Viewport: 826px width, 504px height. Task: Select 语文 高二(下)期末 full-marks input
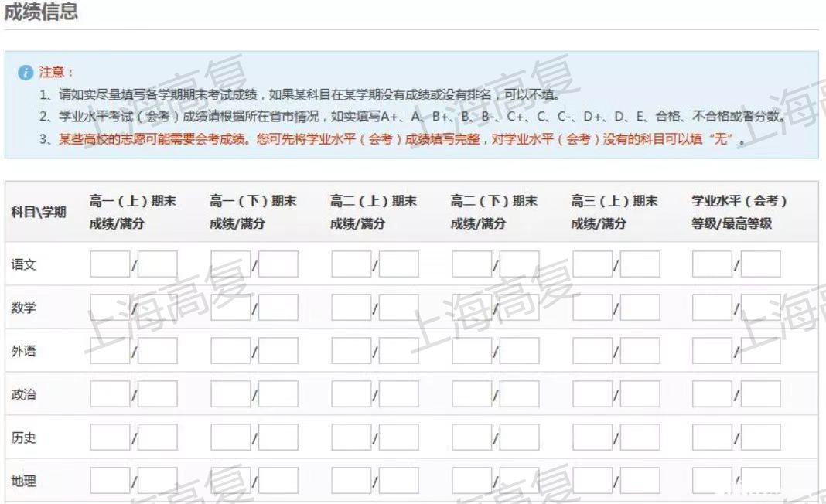520,264
